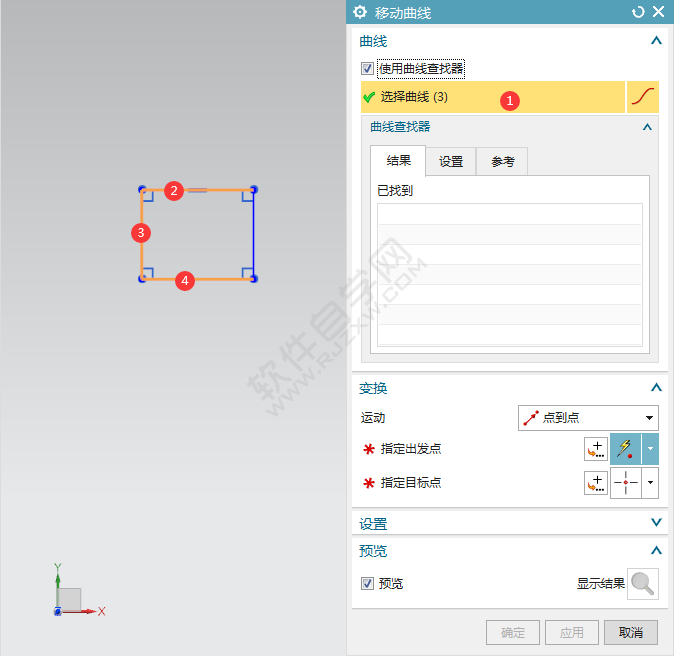Click the snap point icon for 指定目标点
The height and width of the screenshot is (656, 674).
(625, 483)
